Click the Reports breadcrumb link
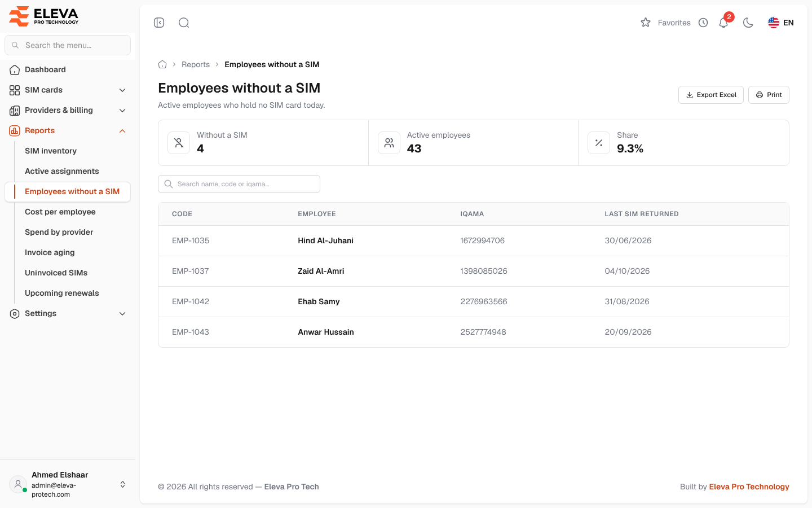The height and width of the screenshot is (508, 812). pyautogui.click(x=196, y=64)
